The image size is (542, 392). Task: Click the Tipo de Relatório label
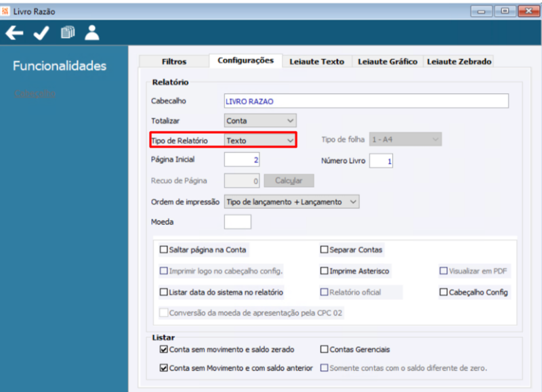(x=180, y=141)
